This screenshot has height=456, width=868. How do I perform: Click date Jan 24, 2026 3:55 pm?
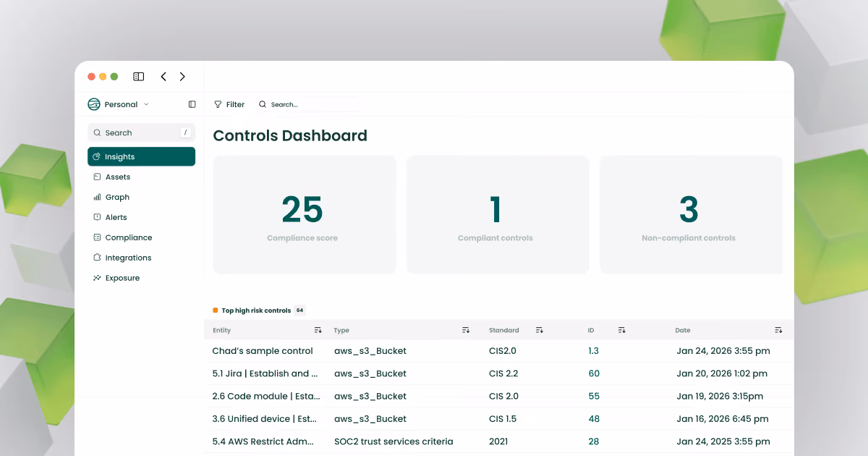pyautogui.click(x=723, y=351)
